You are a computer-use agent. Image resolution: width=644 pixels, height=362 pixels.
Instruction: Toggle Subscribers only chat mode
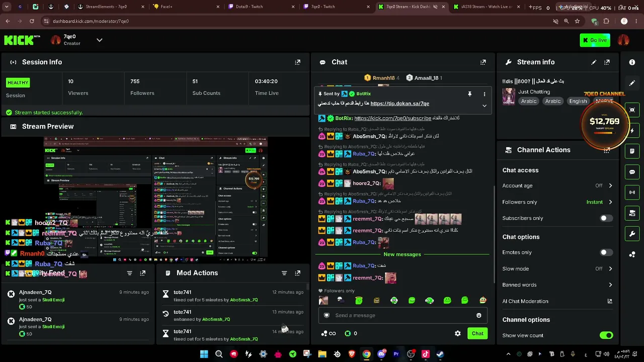point(606,218)
